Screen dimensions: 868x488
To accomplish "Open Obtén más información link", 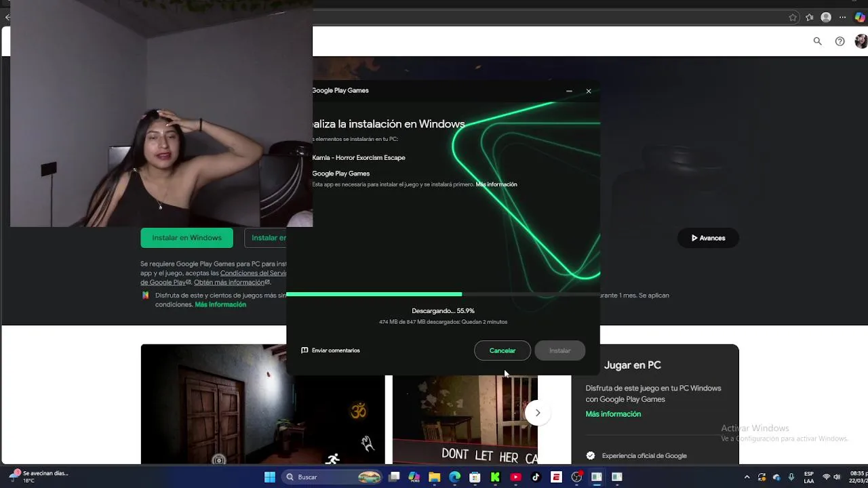I will [x=232, y=282].
